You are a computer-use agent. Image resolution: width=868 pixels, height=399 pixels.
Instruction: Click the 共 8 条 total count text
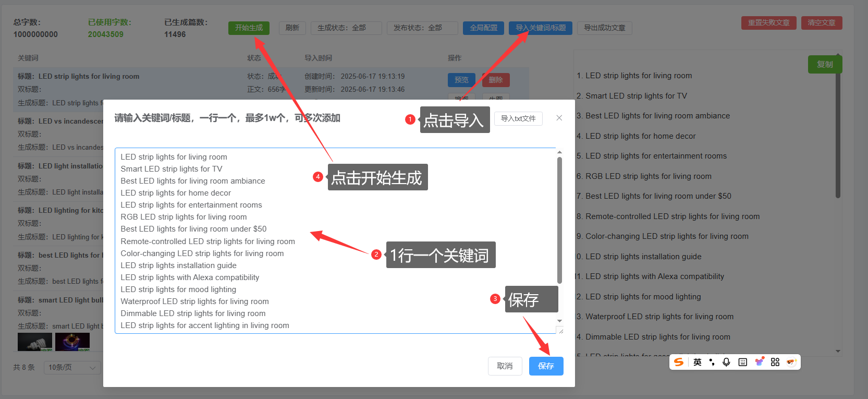[24, 367]
